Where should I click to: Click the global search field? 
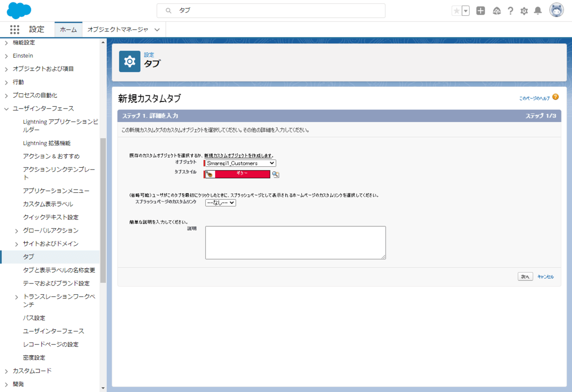[x=271, y=10]
